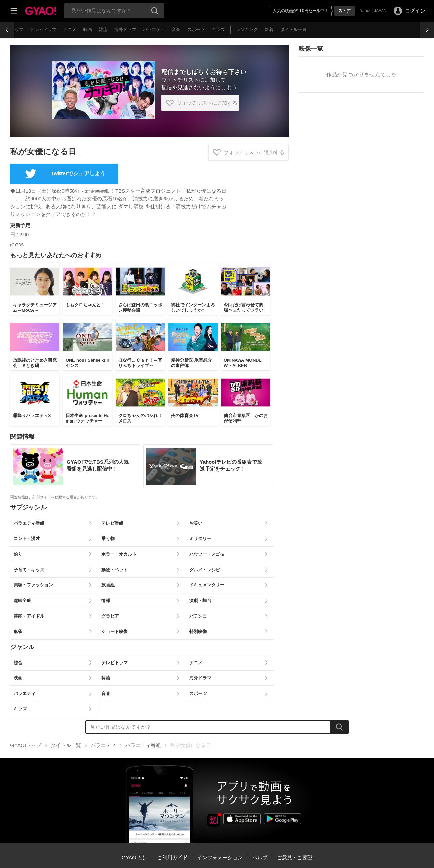Select the 映画 nav tab
The width and height of the screenshot is (434, 868).
tap(88, 30)
